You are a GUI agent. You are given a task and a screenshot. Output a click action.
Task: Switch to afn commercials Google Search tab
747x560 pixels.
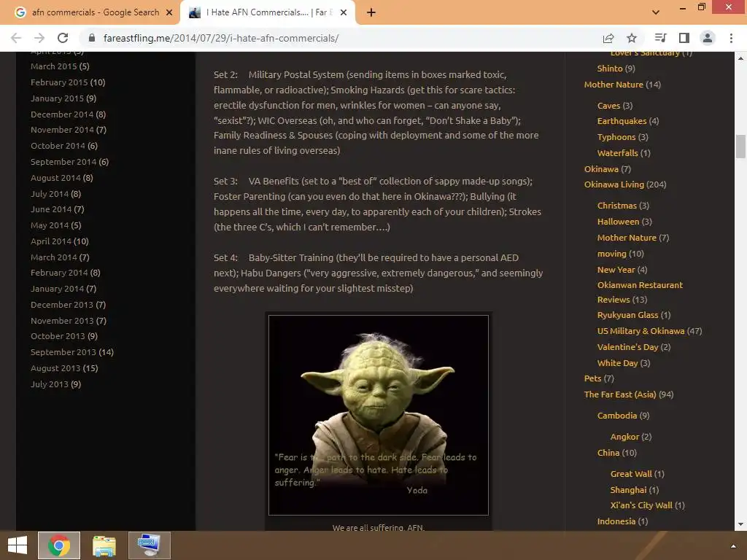[96, 12]
